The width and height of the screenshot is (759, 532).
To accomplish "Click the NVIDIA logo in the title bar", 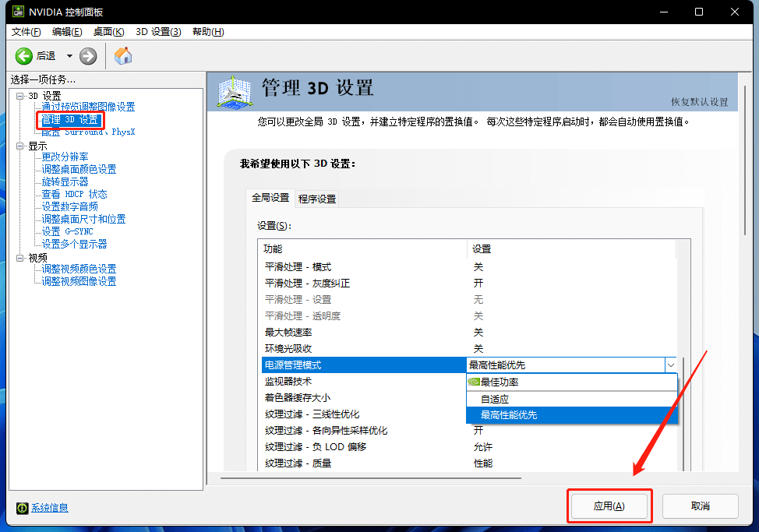I will point(17,12).
